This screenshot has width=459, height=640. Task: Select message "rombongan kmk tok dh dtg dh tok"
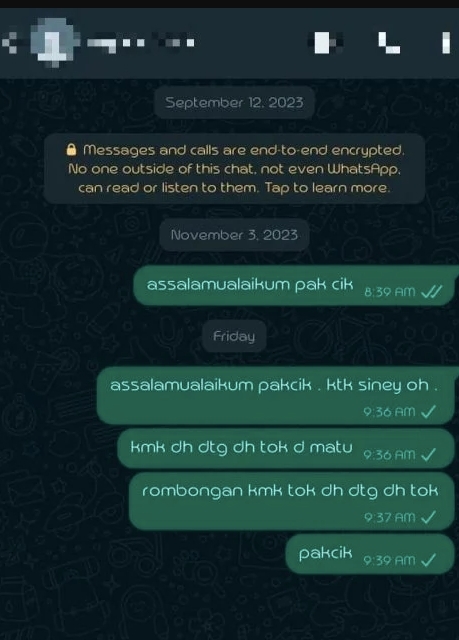(x=292, y=501)
